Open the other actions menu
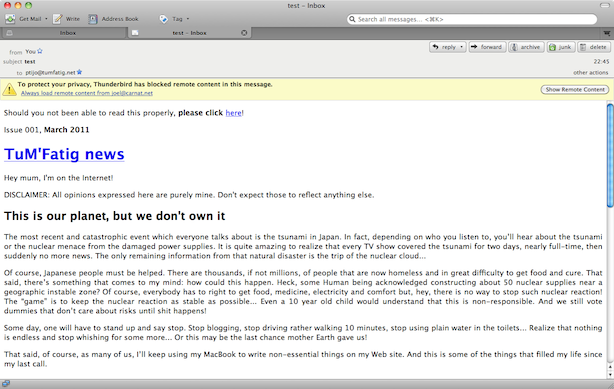Image resolution: width=614 pixels, height=389 pixels. click(x=591, y=72)
